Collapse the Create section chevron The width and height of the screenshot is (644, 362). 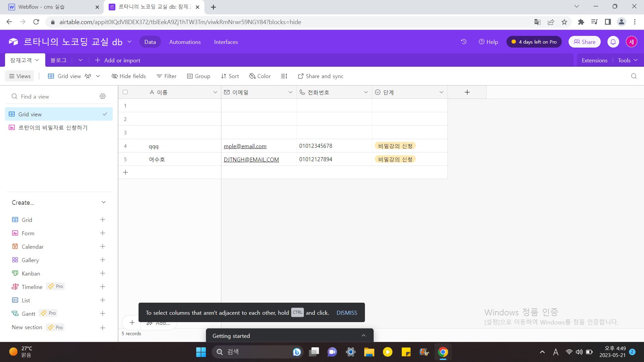pyautogui.click(x=104, y=202)
